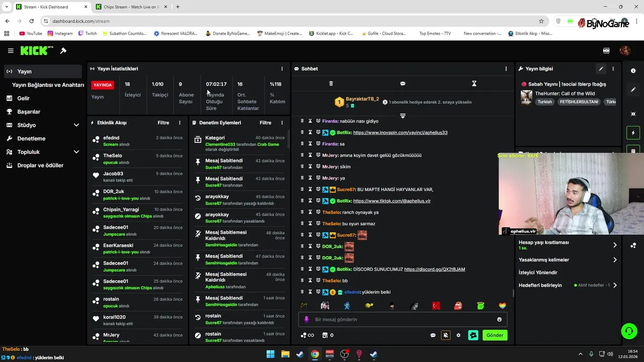
Task: Open emoji picker in message box
Action: (x=499, y=319)
